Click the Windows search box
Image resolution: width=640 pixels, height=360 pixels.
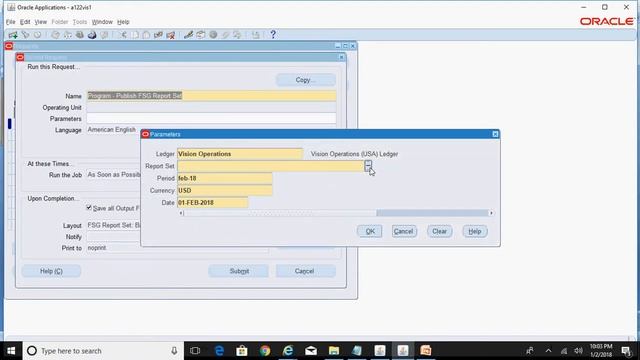coord(103,351)
